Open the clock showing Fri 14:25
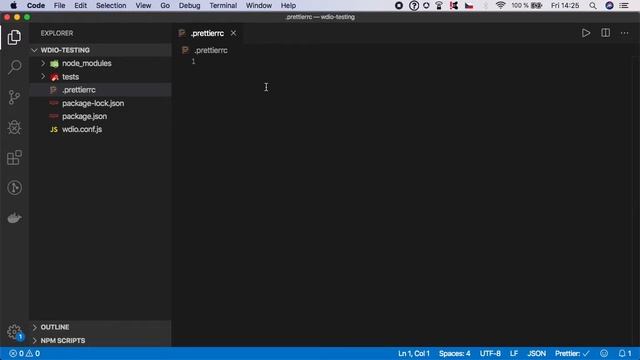The height and width of the screenshot is (360, 640). tap(565, 6)
